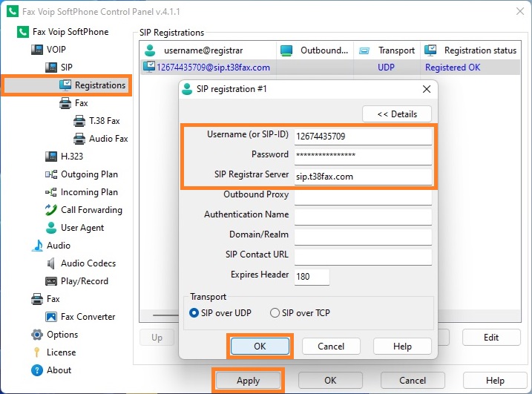
Task: Open H.323 settings in tree
Action: pyautogui.click(x=72, y=157)
